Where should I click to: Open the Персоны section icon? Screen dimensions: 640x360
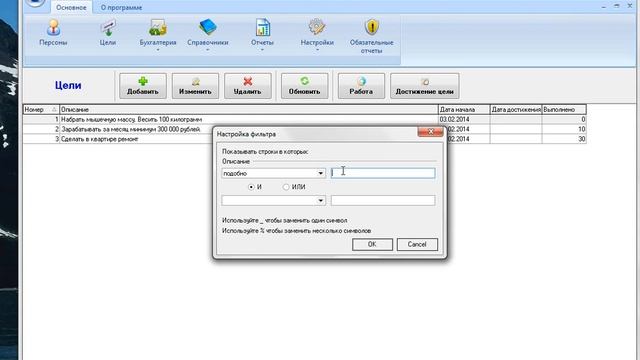53,29
